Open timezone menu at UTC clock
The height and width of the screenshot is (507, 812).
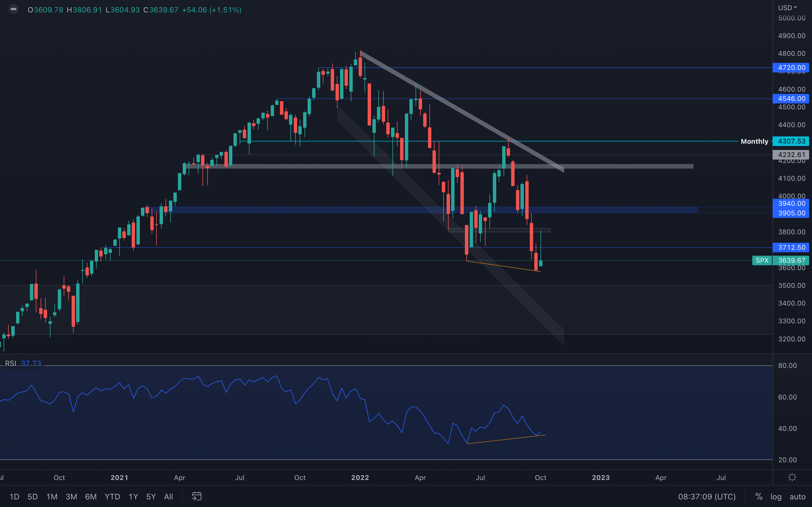(x=707, y=497)
